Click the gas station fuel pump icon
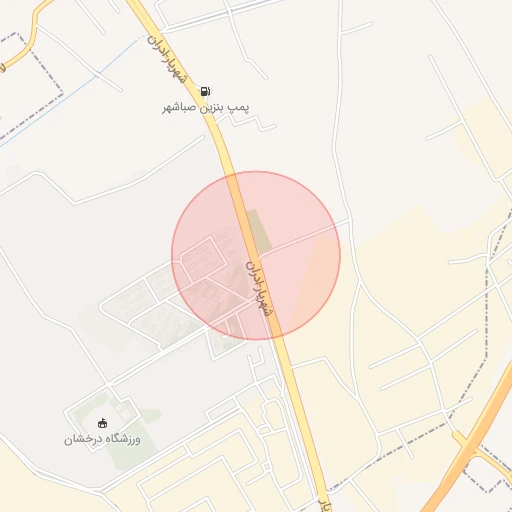The height and width of the screenshot is (512, 512). [205, 91]
